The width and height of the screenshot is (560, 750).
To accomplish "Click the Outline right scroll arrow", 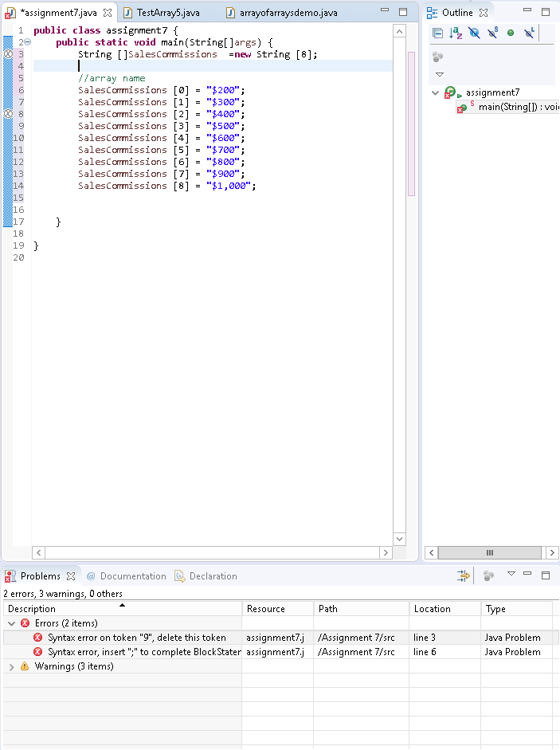I will 552,552.
